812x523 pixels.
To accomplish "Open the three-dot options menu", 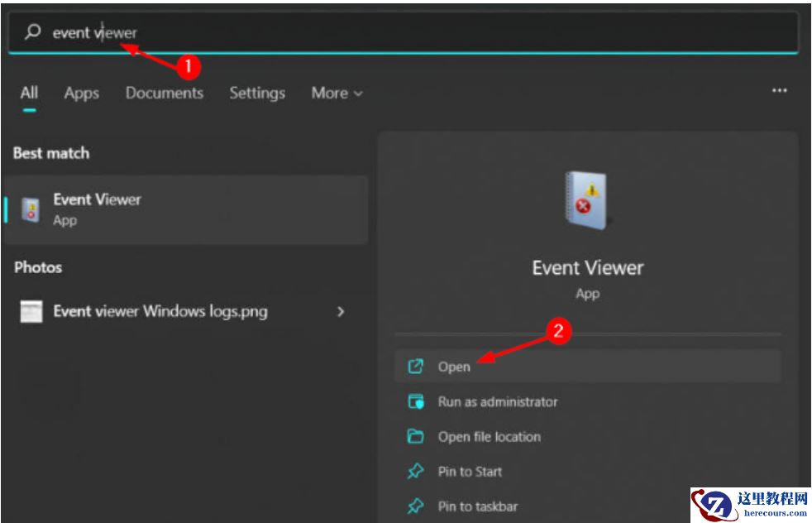I will click(779, 91).
